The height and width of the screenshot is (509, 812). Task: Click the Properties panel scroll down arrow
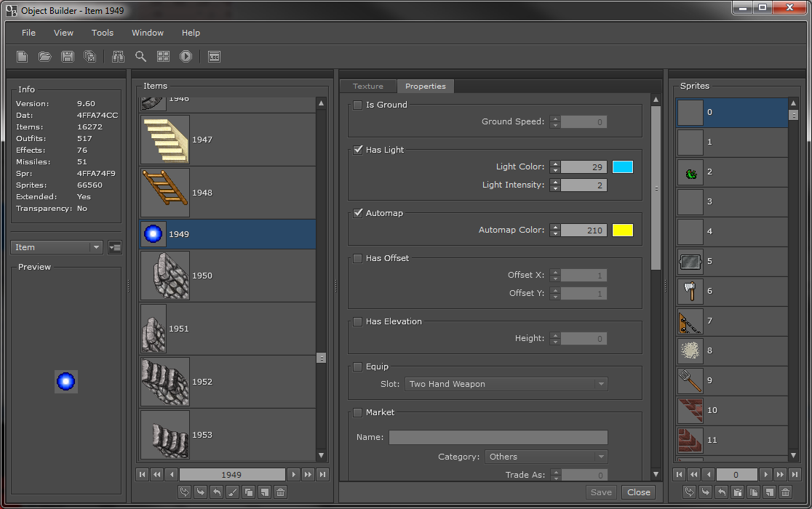point(656,474)
